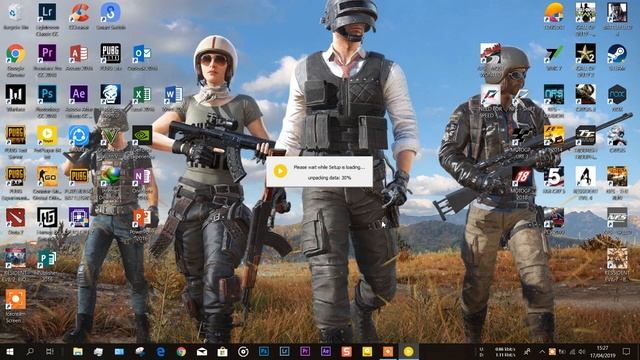Select the Dota 2 desktop icon
Screen dimensions: 640x360
tap(16, 218)
